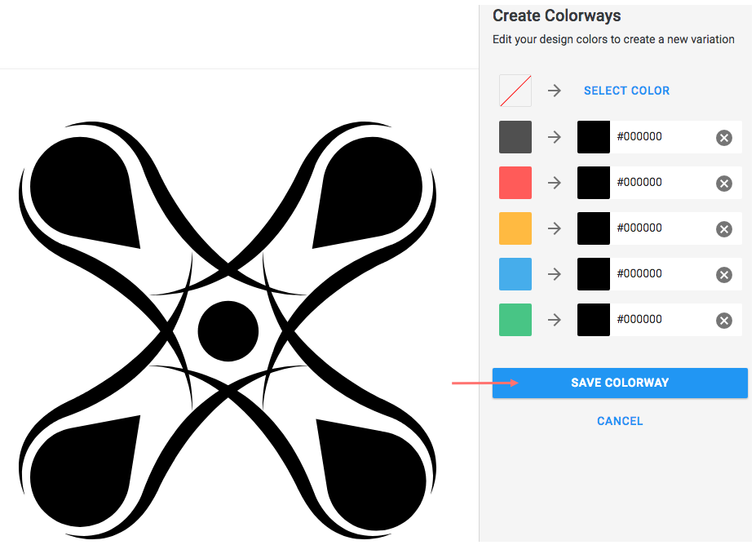Select the green source color swatch

click(515, 319)
